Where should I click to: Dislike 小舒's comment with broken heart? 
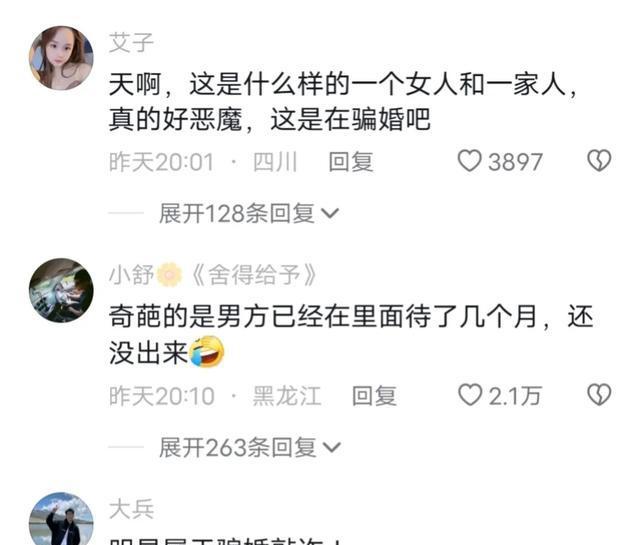599,395
